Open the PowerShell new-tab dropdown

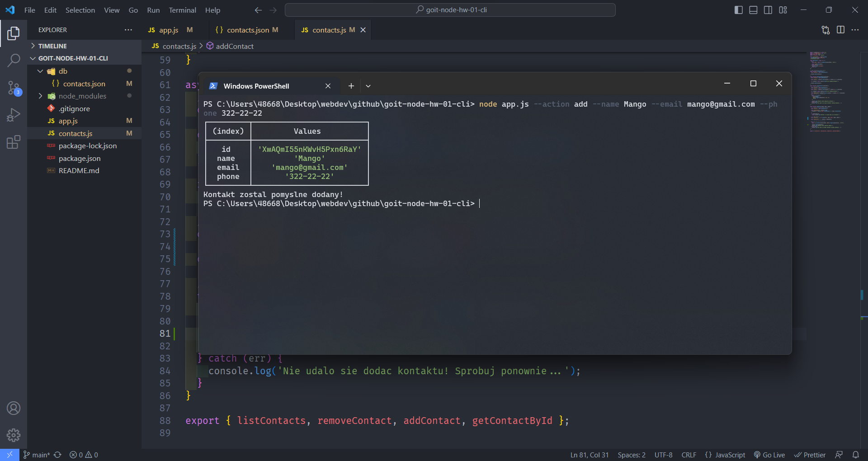tap(368, 86)
